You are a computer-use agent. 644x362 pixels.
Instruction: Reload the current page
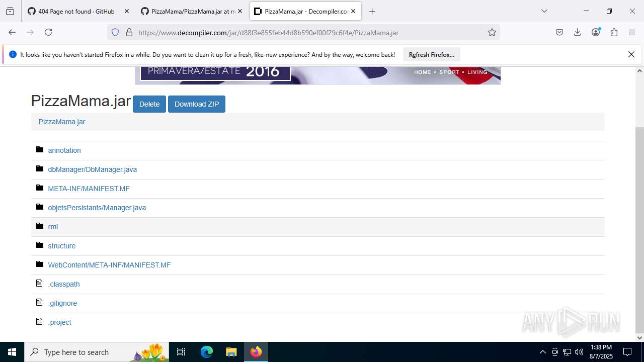(x=48, y=32)
